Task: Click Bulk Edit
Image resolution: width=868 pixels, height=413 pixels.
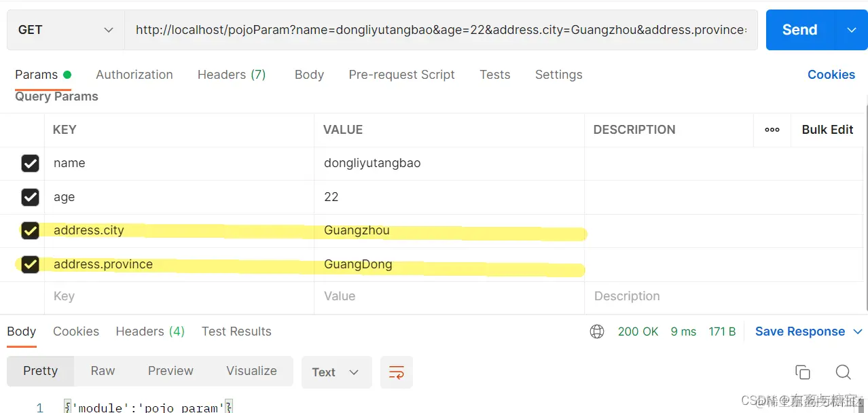Action: click(x=827, y=130)
